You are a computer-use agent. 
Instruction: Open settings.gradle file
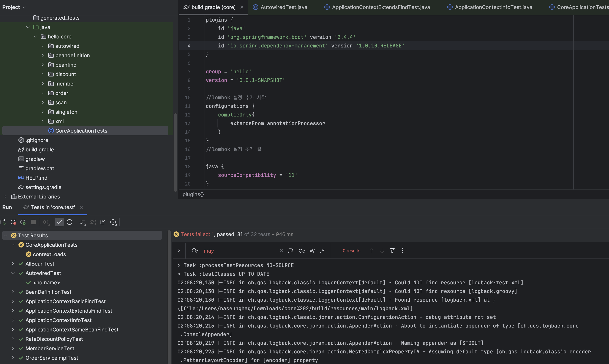40,187
